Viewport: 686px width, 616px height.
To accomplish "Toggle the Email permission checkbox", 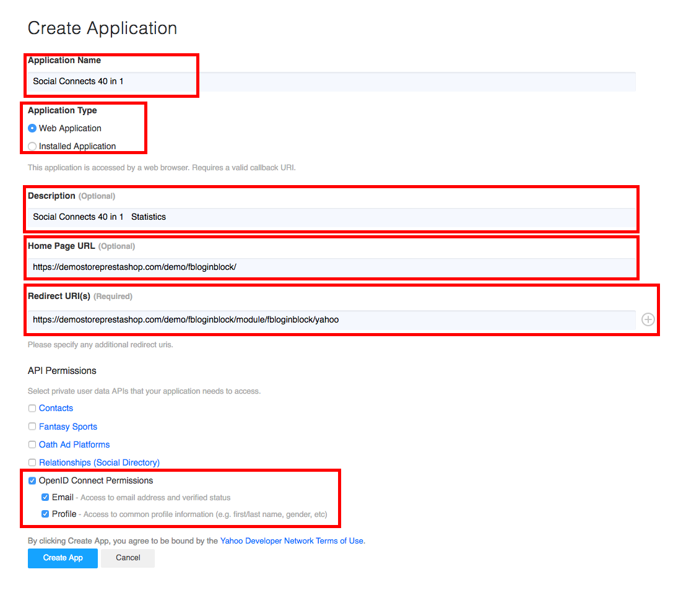I will 45,497.
